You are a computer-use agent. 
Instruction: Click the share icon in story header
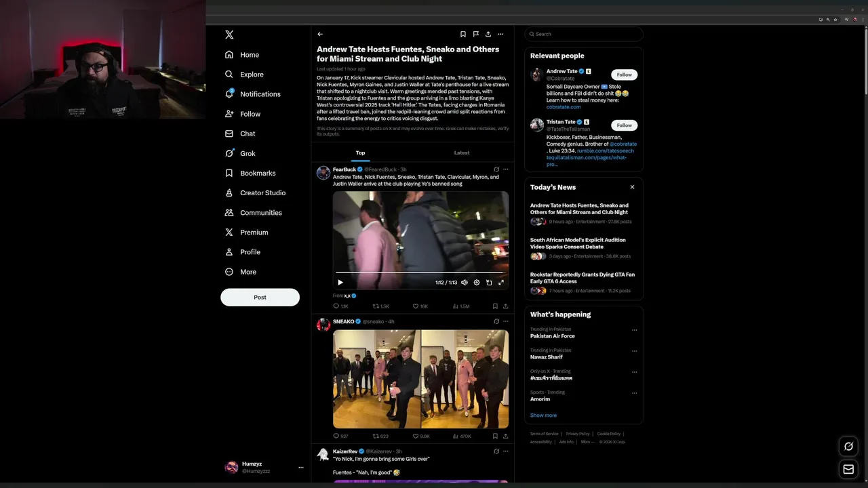488,34
